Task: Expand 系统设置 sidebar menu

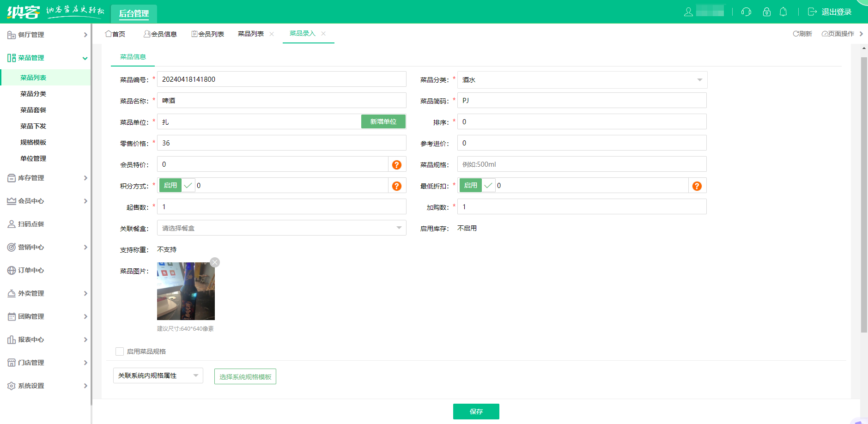Action: [45, 386]
